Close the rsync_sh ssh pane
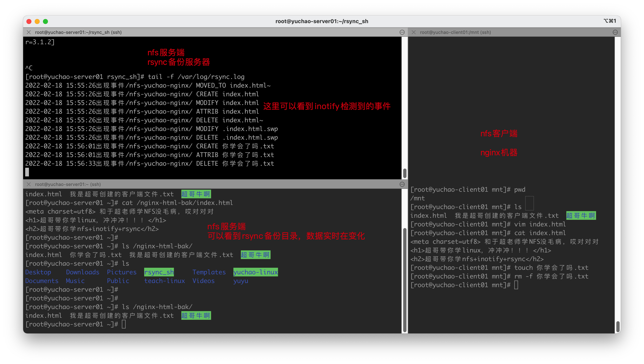Screen dimensions: 644x364 (x=29, y=32)
